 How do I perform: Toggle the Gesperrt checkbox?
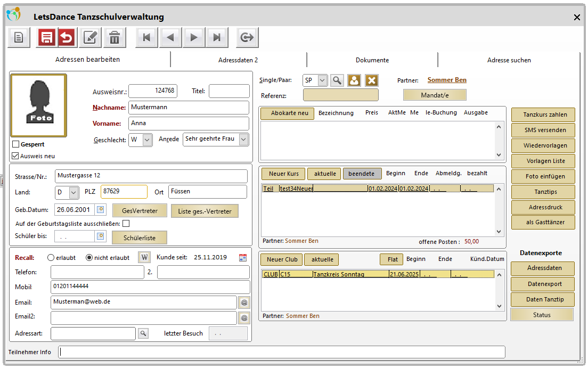coord(16,144)
